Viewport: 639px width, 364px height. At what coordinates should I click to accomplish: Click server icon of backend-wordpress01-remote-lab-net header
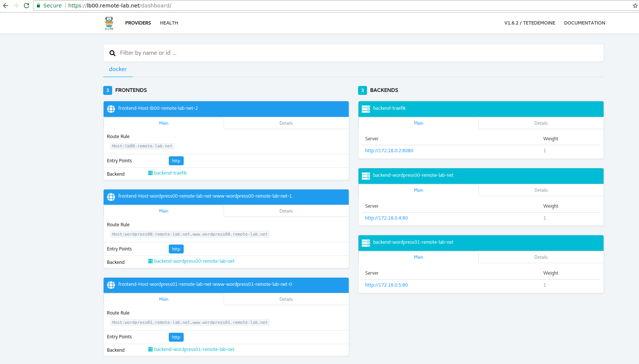tap(366, 243)
